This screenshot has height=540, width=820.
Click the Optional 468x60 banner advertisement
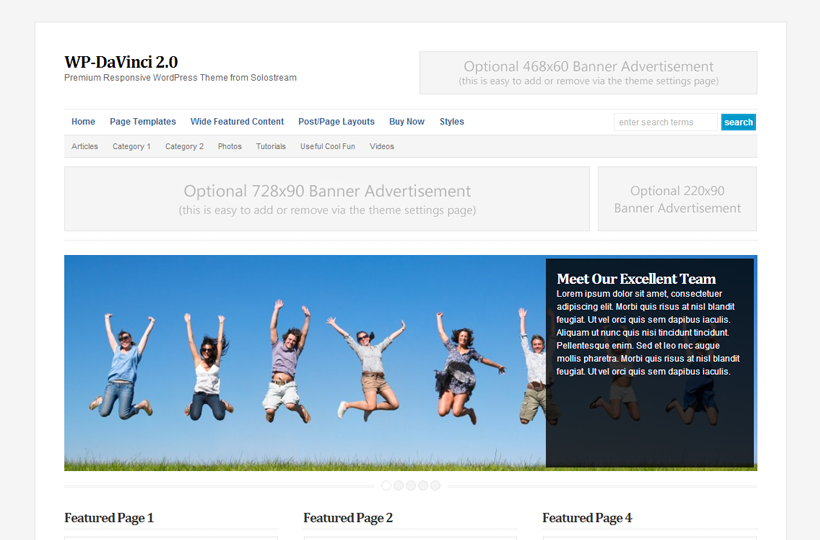(x=588, y=73)
